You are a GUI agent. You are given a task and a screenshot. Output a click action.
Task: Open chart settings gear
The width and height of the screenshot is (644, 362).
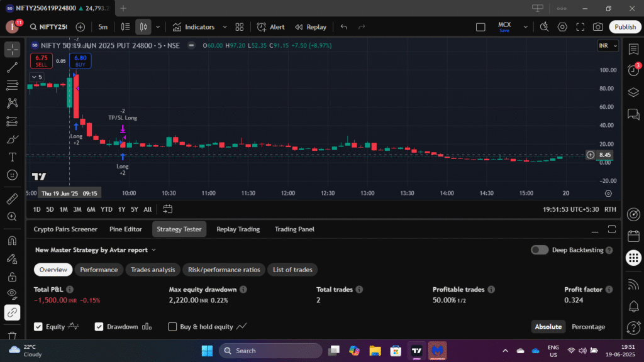(x=562, y=27)
